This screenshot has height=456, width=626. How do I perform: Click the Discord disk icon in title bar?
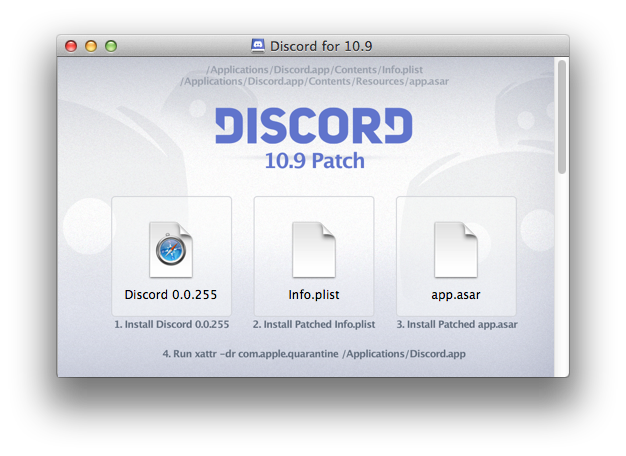pos(258,46)
